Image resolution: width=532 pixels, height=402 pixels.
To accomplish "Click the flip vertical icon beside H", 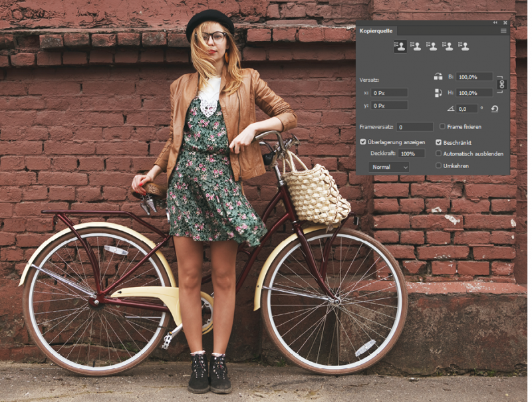I will point(438,93).
